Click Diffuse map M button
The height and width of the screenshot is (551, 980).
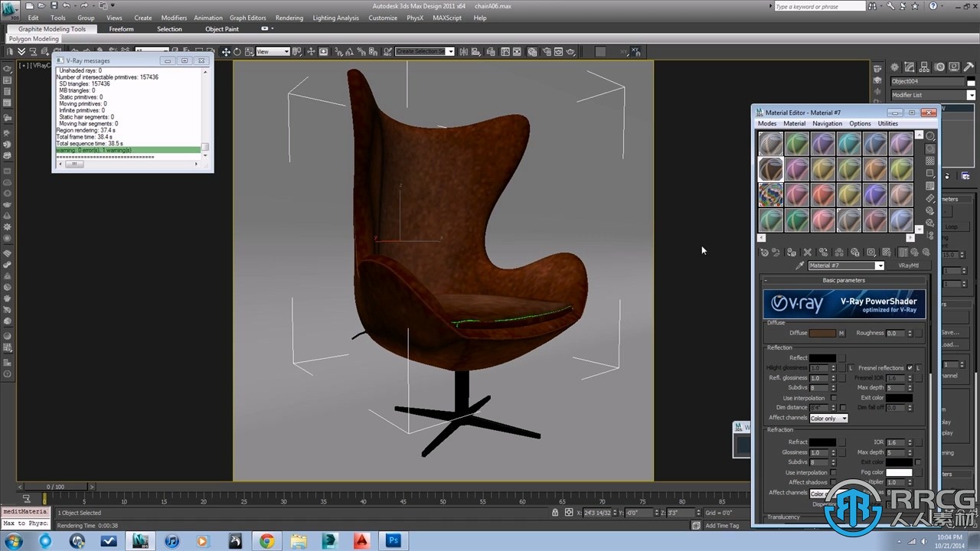pos(841,333)
